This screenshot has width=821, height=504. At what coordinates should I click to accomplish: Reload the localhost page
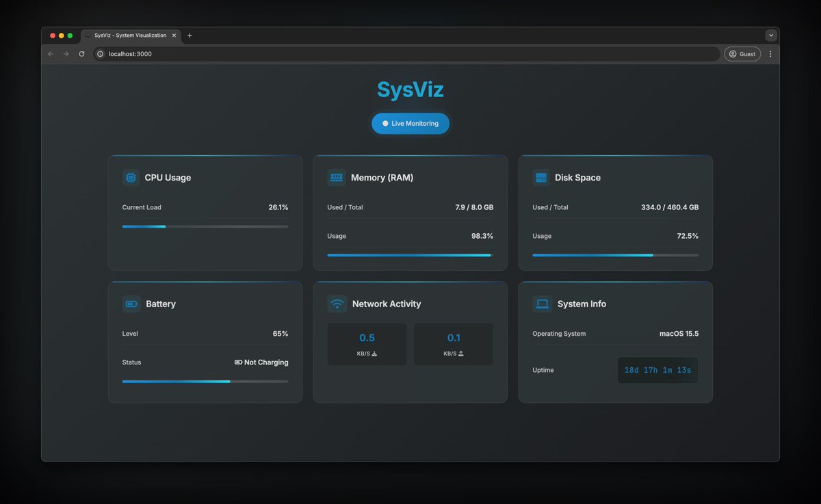[81, 54]
